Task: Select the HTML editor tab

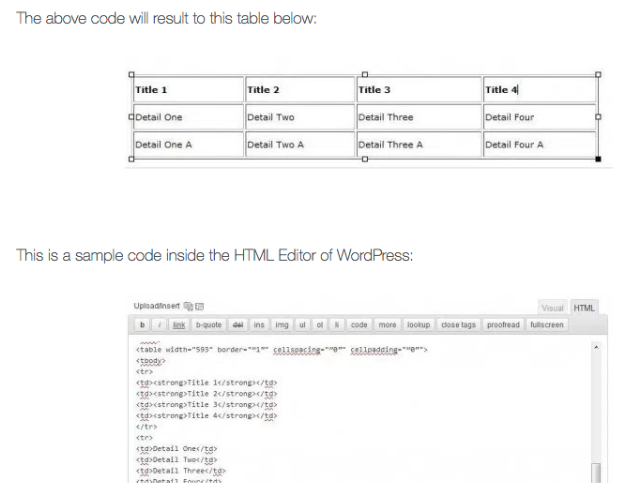Action: point(585,308)
